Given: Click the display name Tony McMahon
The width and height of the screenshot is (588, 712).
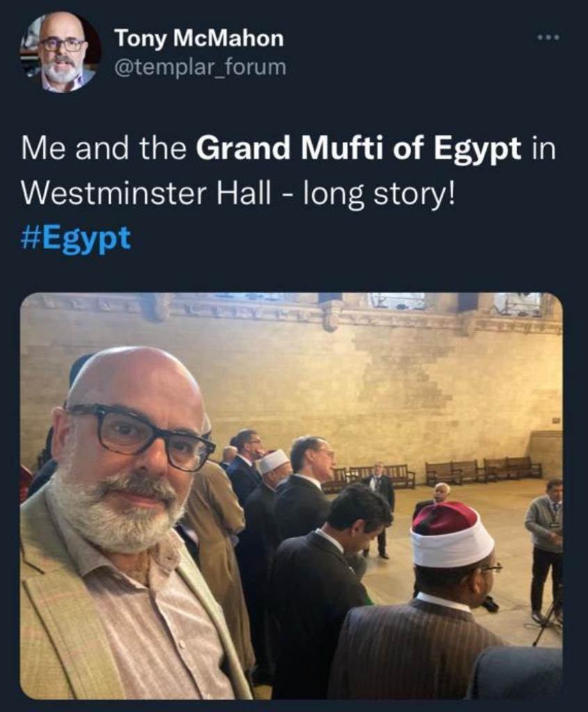Looking at the screenshot, I should (x=199, y=39).
